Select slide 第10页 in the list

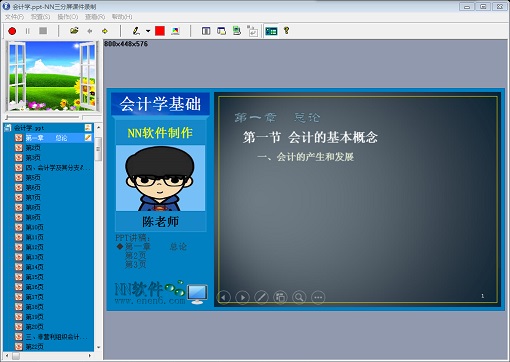point(35,227)
